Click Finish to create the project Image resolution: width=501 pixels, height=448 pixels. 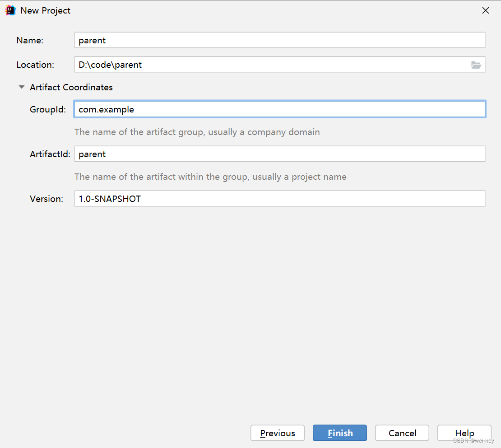pos(340,433)
